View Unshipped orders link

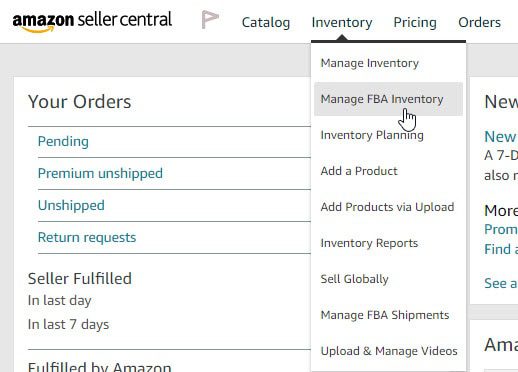[x=71, y=205]
